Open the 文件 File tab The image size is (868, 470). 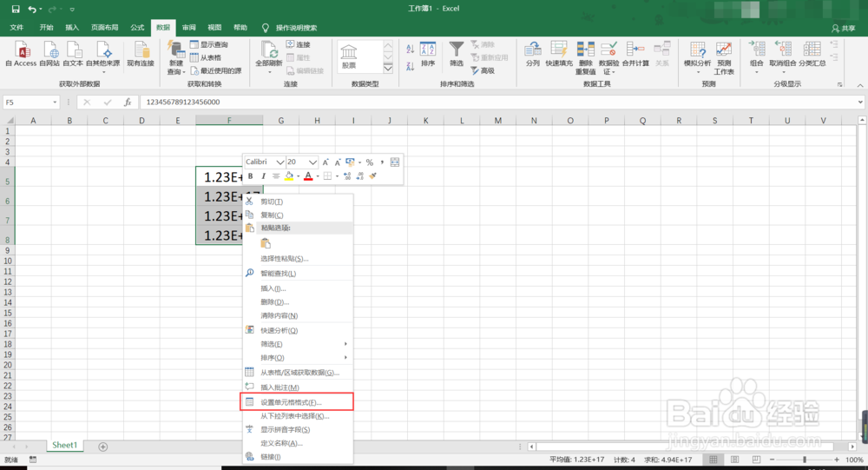pyautogui.click(x=16, y=27)
